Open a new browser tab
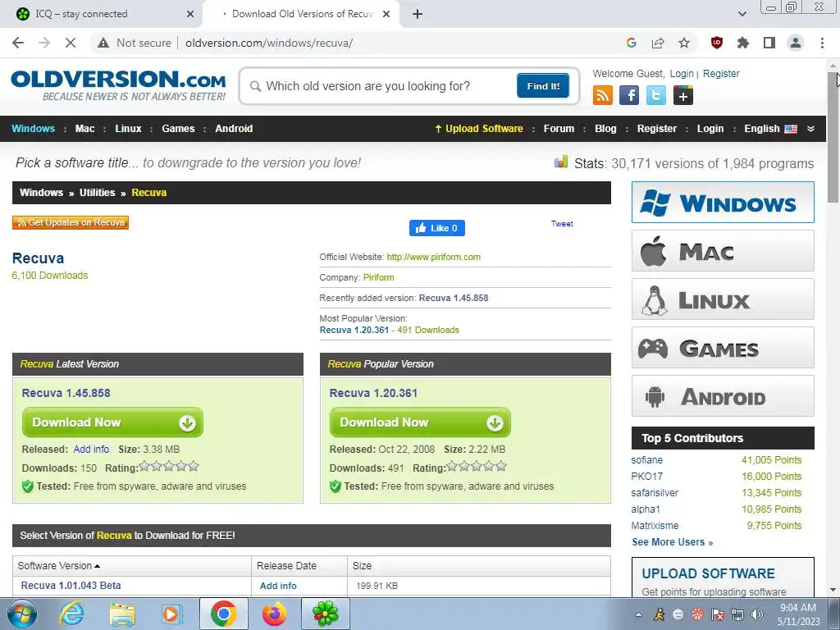 pos(418,14)
